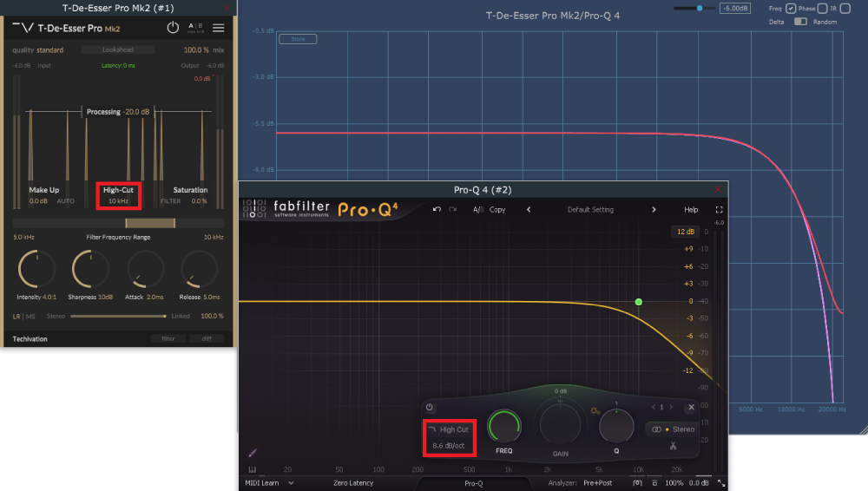The width and height of the screenshot is (868, 491).
Task: Enable the Phase checkbox
Action: click(823, 9)
